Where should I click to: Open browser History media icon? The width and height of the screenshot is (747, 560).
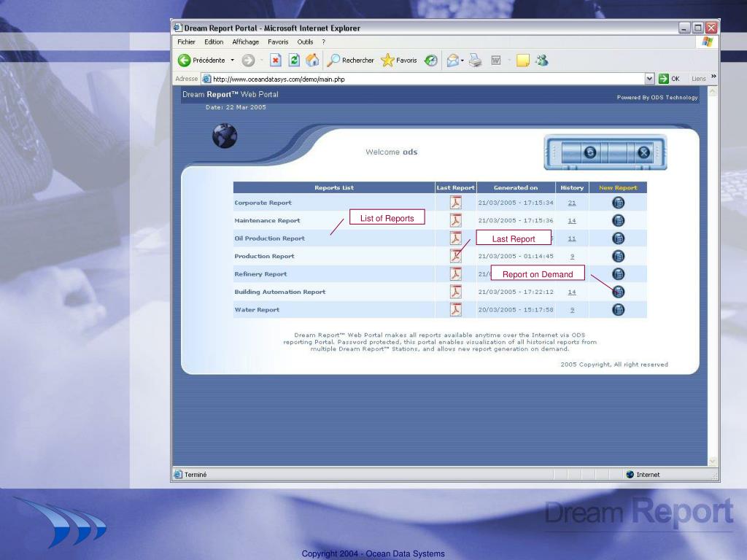tap(431, 61)
